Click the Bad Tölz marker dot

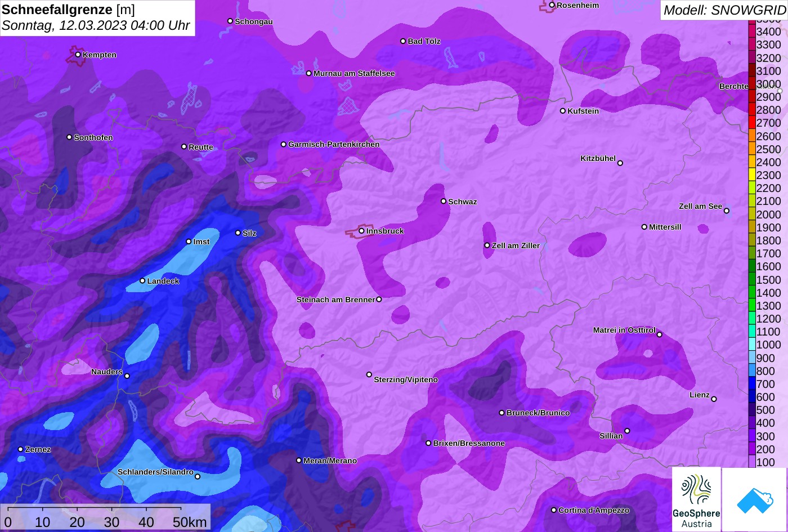point(403,41)
